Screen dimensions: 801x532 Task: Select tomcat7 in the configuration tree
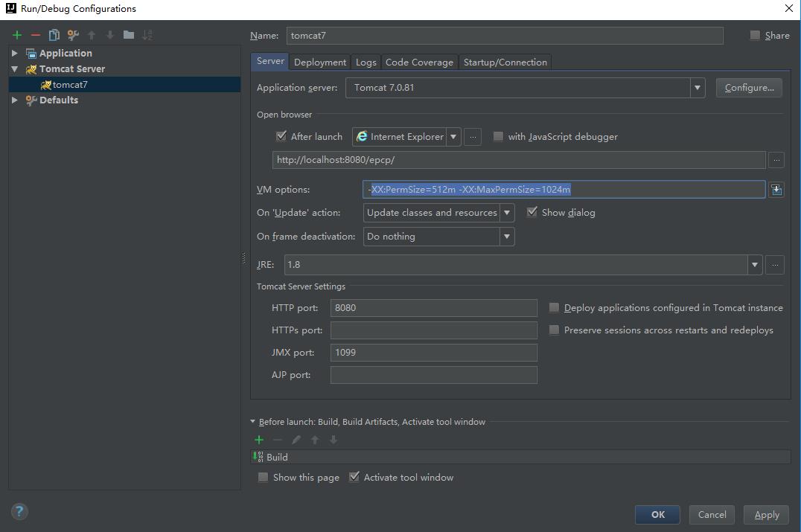click(x=70, y=85)
